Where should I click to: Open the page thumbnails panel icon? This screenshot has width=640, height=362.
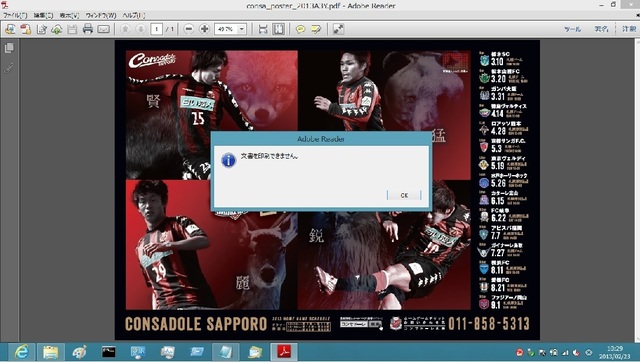click(9, 48)
